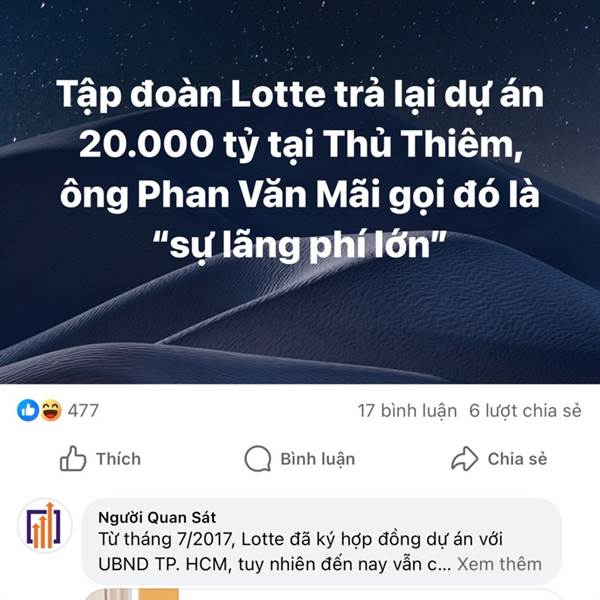Tap the headline line 20.000 tỷ tại Thủ Thiêm
The height and width of the screenshot is (600, 600).
[301, 144]
